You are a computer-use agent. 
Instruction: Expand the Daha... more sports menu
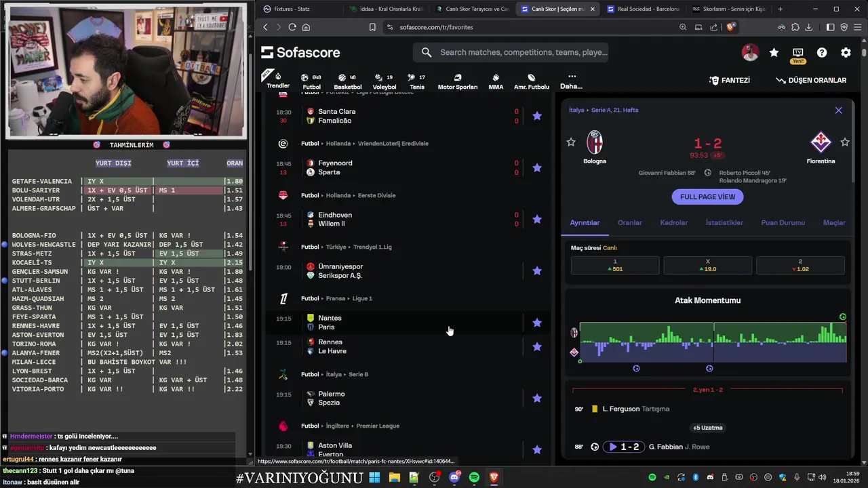pos(571,81)
